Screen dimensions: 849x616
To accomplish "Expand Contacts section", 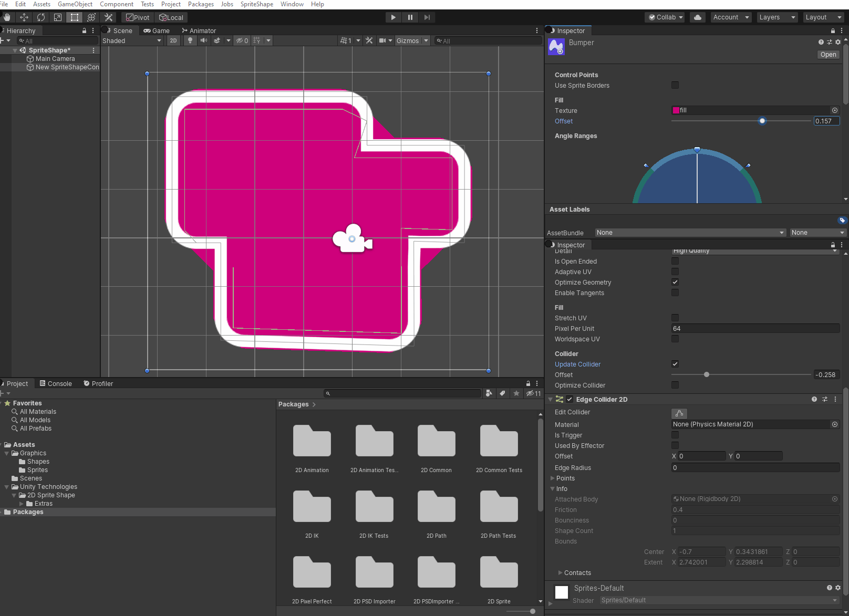I will tap(560, 573).
